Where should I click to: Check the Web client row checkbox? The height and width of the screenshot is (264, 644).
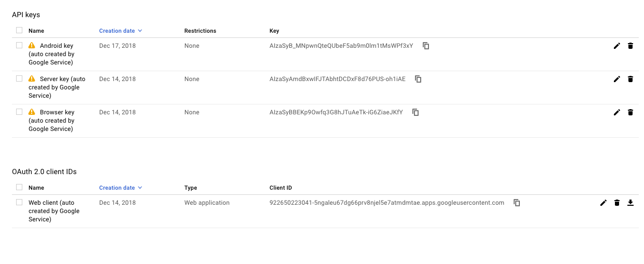tap(19, 202)
